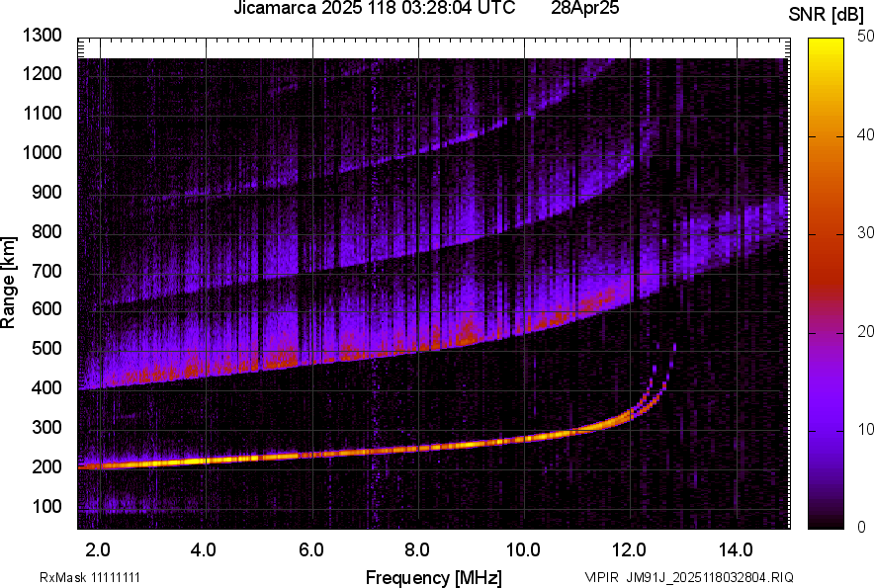Click the 50 colorbar tick label
The width and height of the screenshot is (874, 588).
pos(865,37)
